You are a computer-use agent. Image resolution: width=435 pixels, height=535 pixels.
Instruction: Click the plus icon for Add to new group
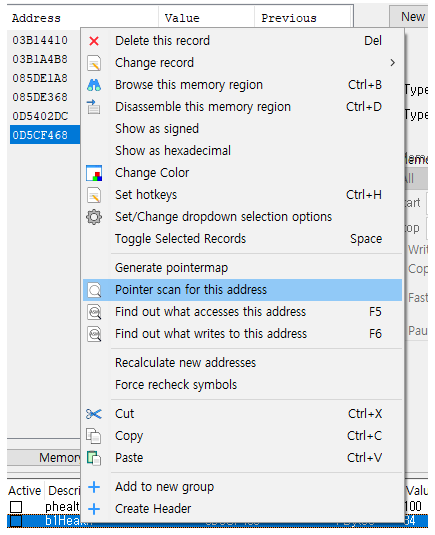pyautogui.click(x=94, y=487)
